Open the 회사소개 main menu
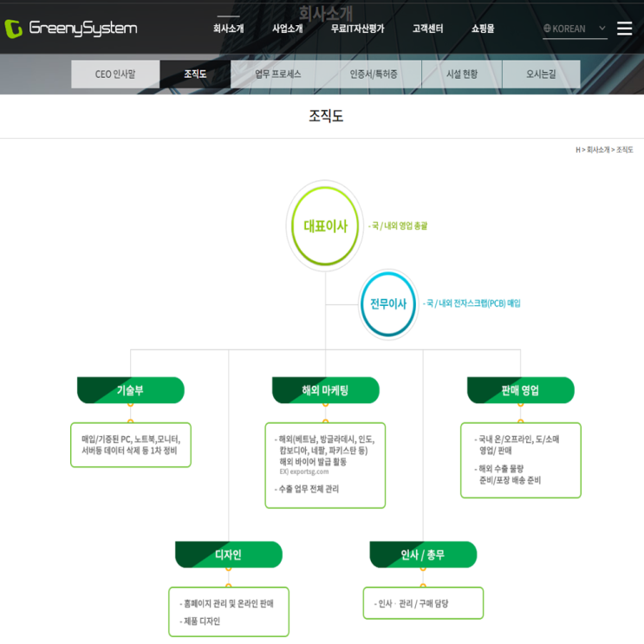Screen dimensions: 644x644 pos(228,29)
